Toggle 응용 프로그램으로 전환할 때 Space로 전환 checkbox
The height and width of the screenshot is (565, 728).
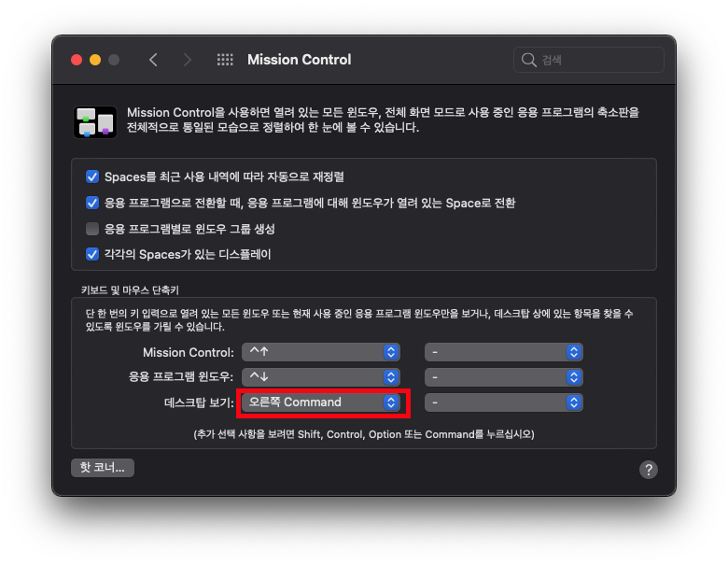tap(92, 203)
